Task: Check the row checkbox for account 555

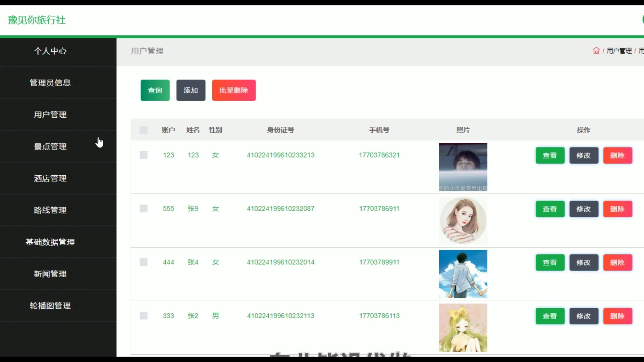Action: point(144,208)
